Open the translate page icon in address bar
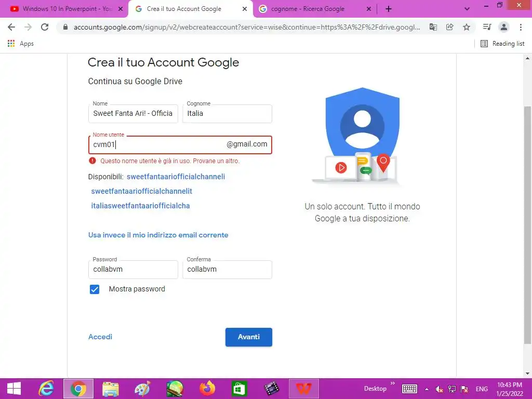Screen dimensions: 532x399 point(433,27)
